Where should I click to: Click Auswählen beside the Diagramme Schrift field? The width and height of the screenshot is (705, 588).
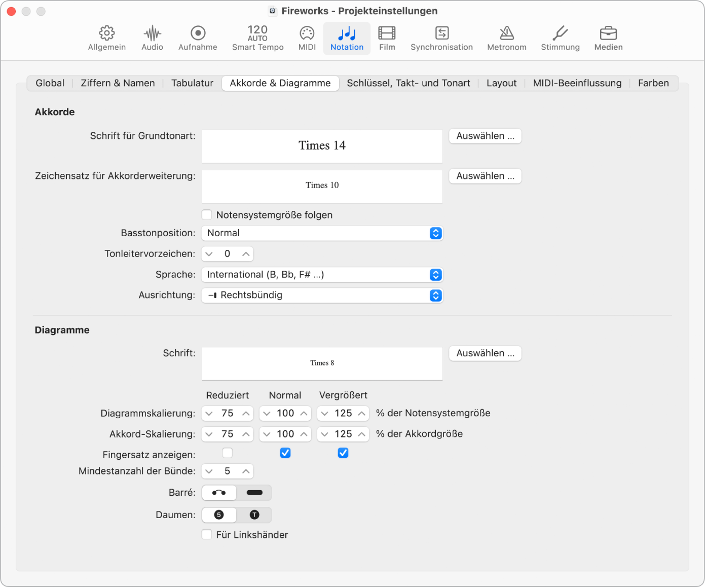pos(485,353)
